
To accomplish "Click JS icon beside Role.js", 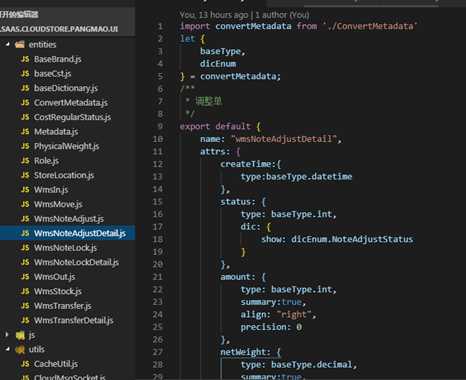I will pos(25,161).
